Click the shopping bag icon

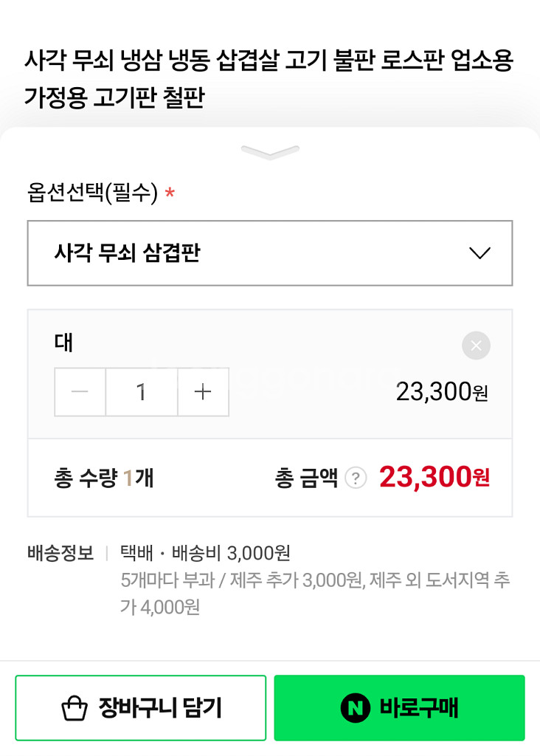75,709
